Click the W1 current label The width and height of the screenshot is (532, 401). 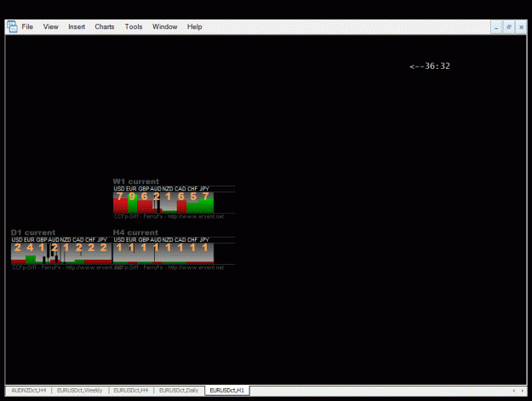135,181
